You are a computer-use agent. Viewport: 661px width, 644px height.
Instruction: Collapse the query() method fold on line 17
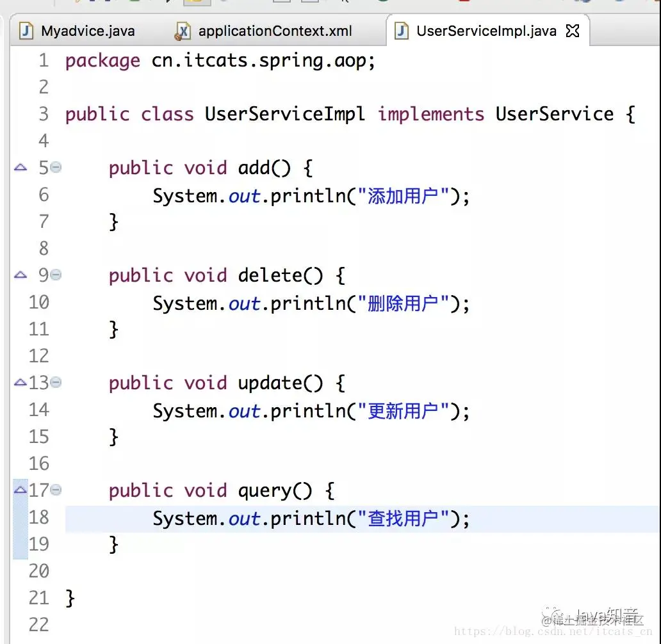[56, 490]
